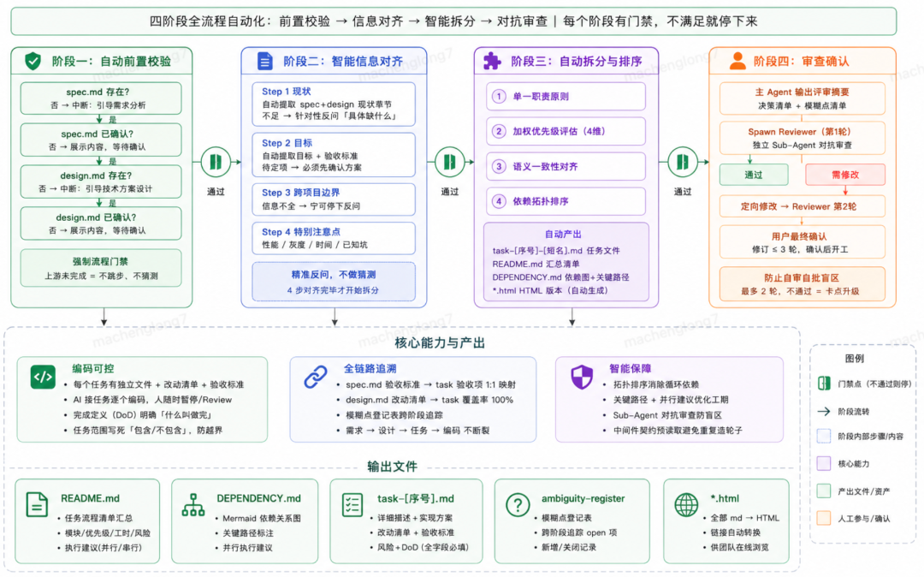Click the legend arrow icon for 阶段流转

[x=824, y=412]
